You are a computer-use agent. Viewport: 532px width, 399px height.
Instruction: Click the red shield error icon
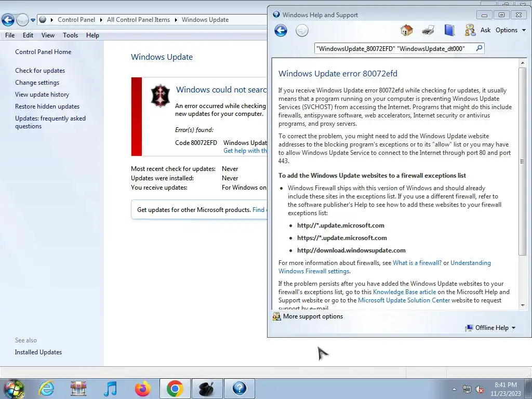pos(160,96)
